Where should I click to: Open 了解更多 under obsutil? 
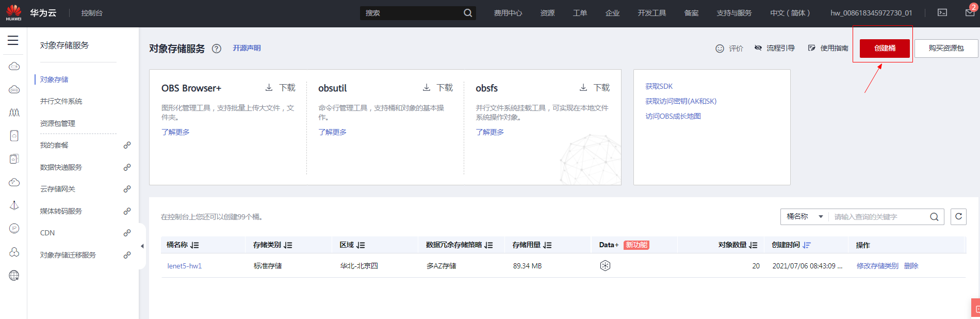tap(332, 132)
